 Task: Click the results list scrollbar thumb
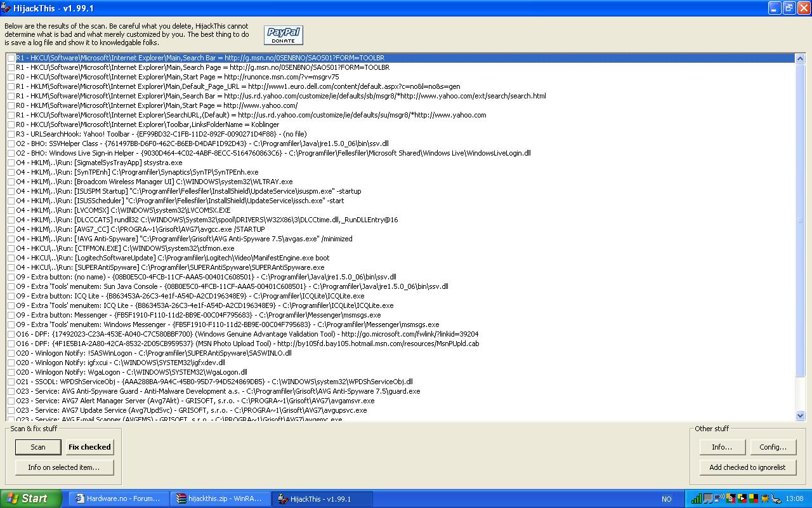coord(800,220)
